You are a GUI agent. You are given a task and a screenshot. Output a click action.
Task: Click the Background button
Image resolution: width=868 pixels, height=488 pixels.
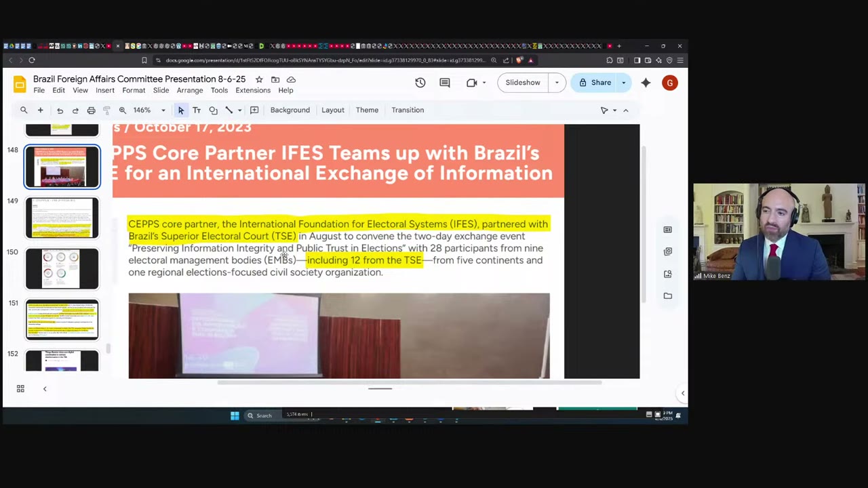click(290, 110)
